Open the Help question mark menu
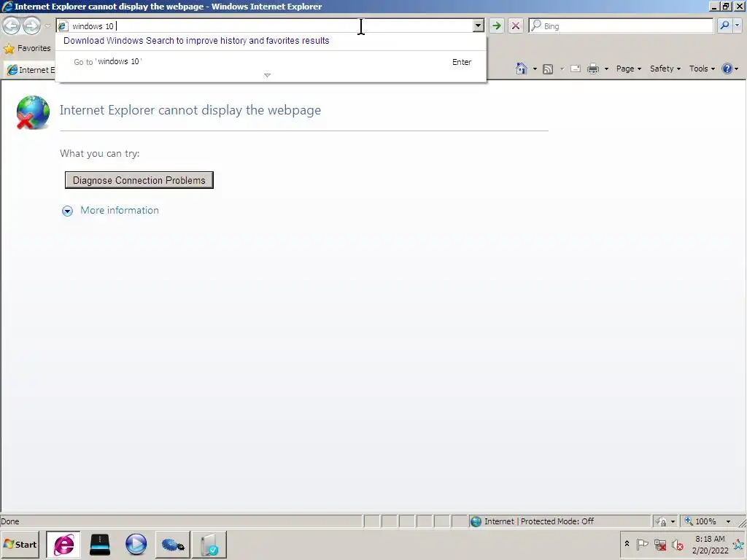Image resolution: width=747 pixels, height=560 pixels. click(x=729, y=69)
